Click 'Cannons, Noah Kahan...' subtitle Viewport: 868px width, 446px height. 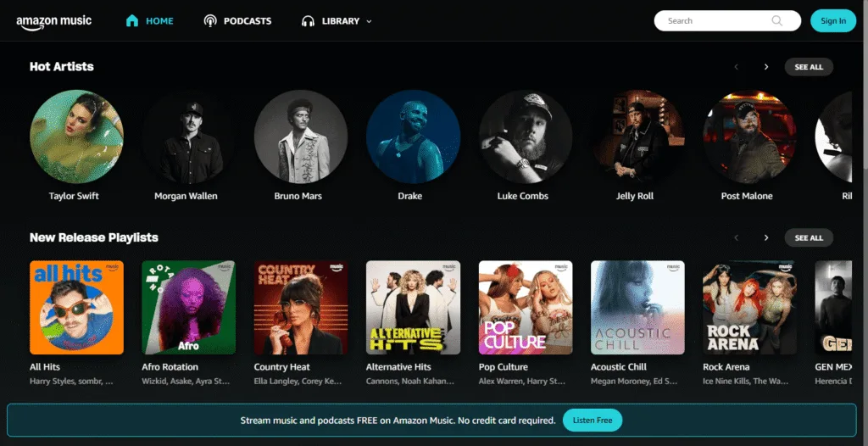point(410,382)
